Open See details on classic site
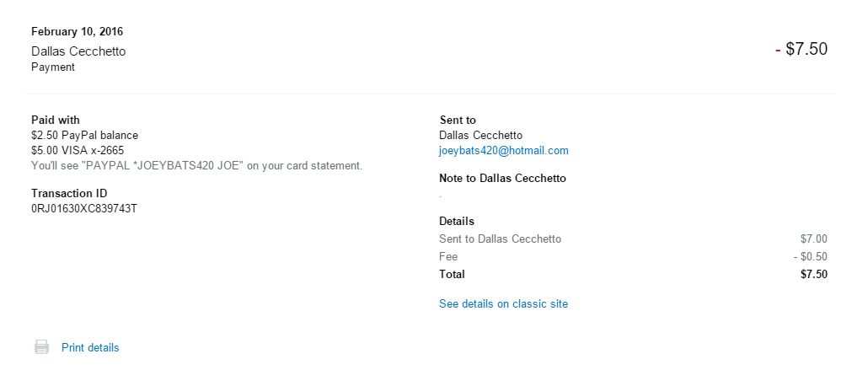 point(503,303)
